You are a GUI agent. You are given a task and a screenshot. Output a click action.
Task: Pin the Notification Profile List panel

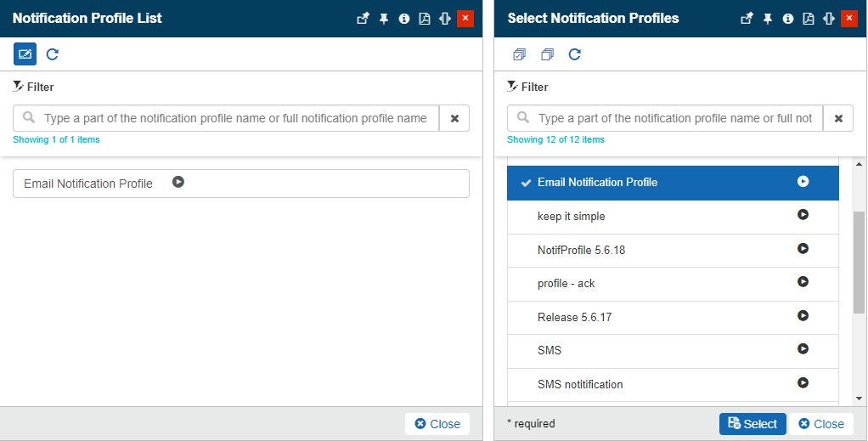point(384,19)
